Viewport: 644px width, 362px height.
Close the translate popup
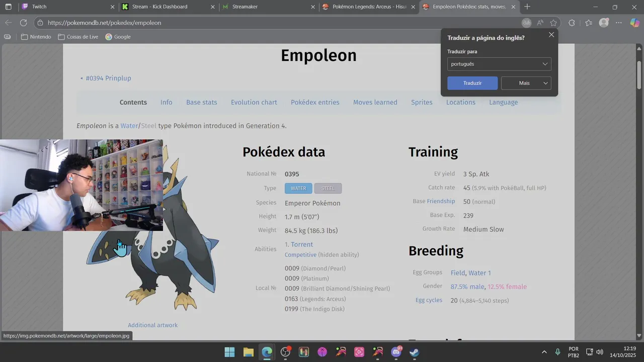(x=551, y=35)
